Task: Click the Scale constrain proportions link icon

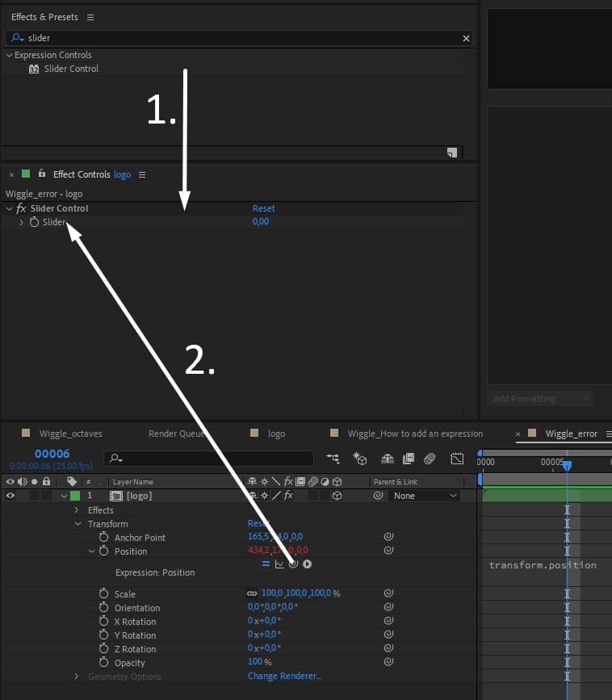Action: pyautogui.click(x=252, y=593)
